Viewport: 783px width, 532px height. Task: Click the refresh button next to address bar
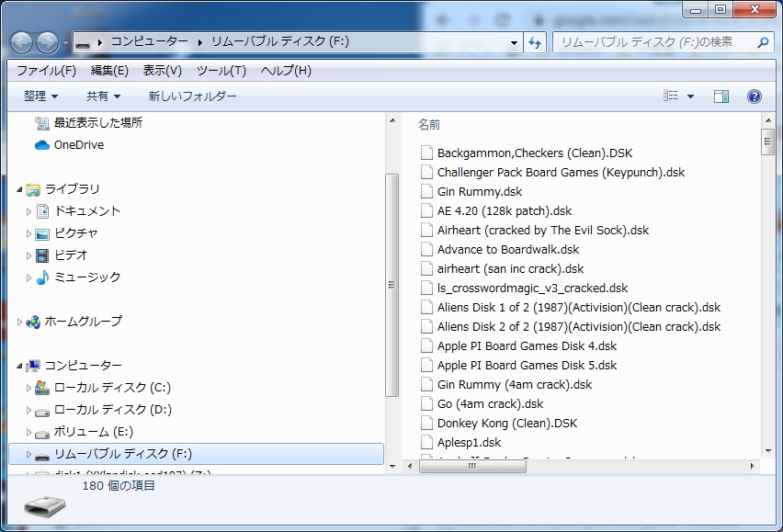tap(535, 43)
